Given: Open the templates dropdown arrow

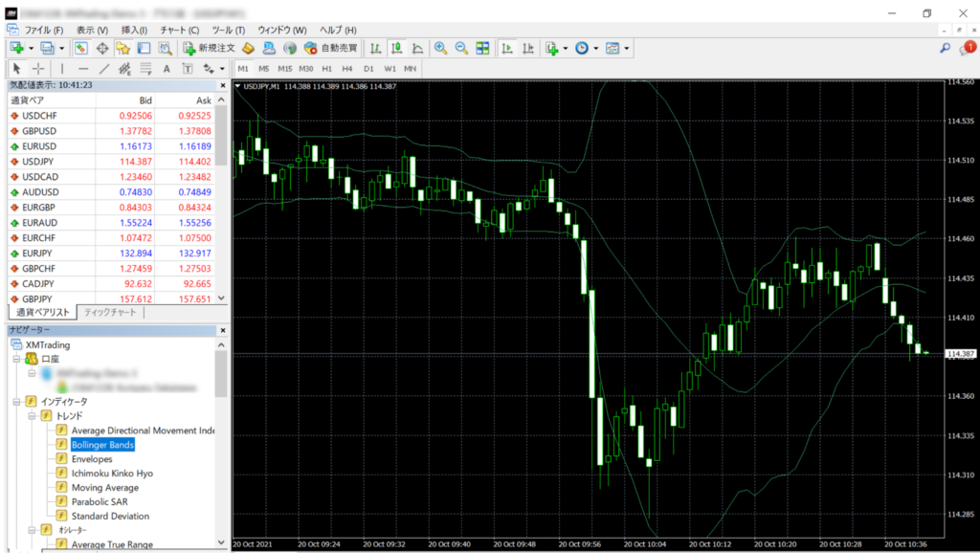Looking at the screenshot, I should tap(627, 48).
